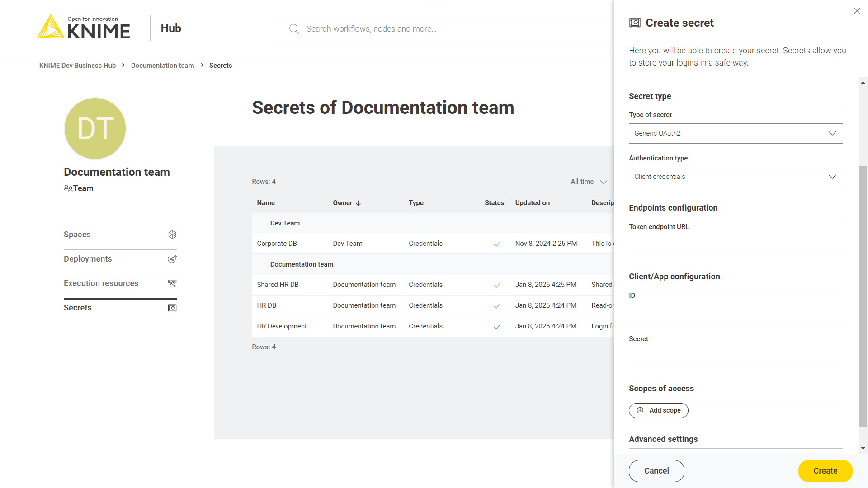The image size is (868, 488).
Task: Click the Deployments share icon
Action: (172, 259)
